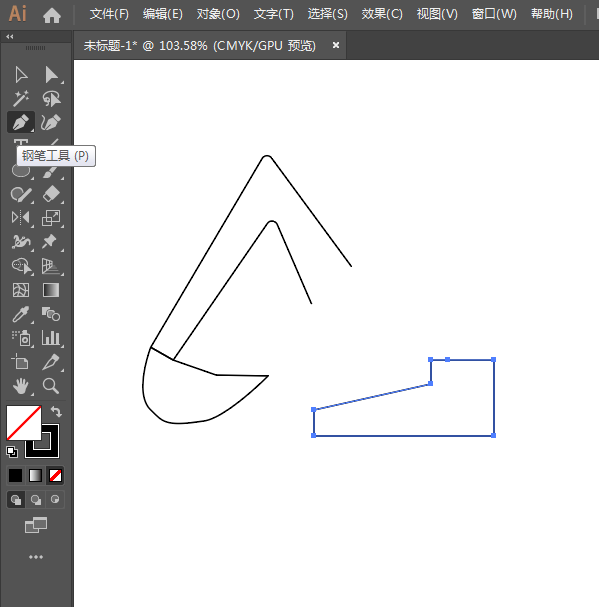Open the 编辑(E) menu
Image resolution: width=599 pixels, height=607 pixels.
[163, 14]
